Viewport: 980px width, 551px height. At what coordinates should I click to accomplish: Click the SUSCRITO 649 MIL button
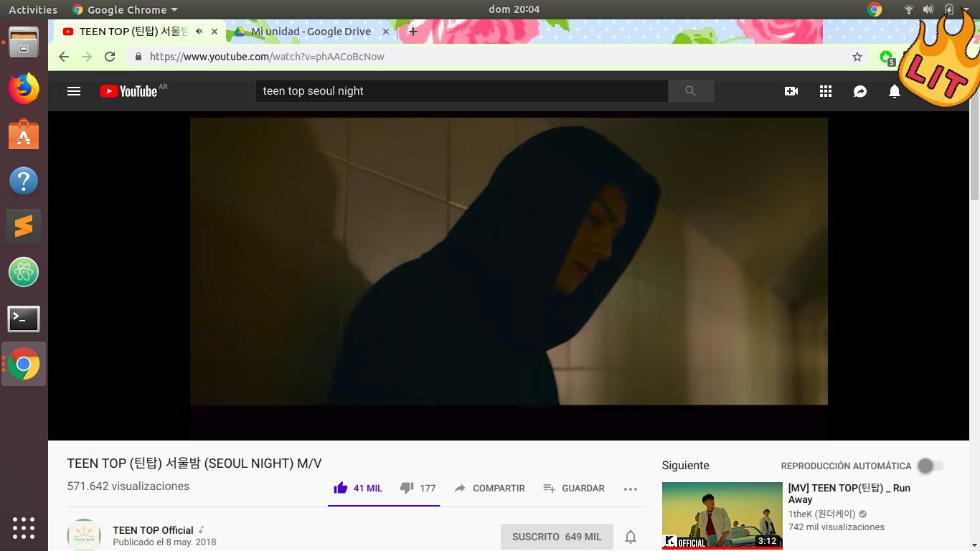[557, 537]
